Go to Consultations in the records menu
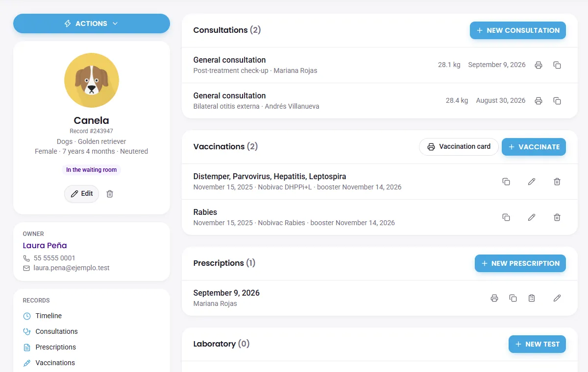Image resolution: width=588 pixels, height=372 pixels. [56, 331]
